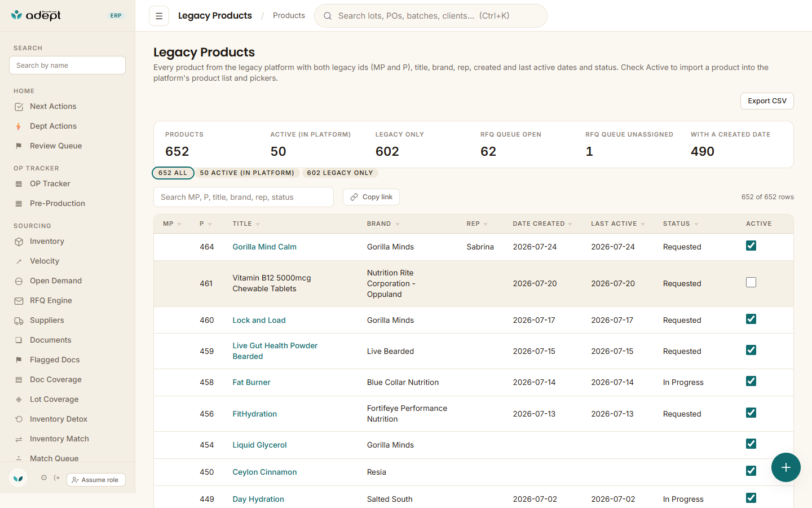The image size is (812, 508).
Task: Open the Day Hydration product link
Action: coord(258,499)
